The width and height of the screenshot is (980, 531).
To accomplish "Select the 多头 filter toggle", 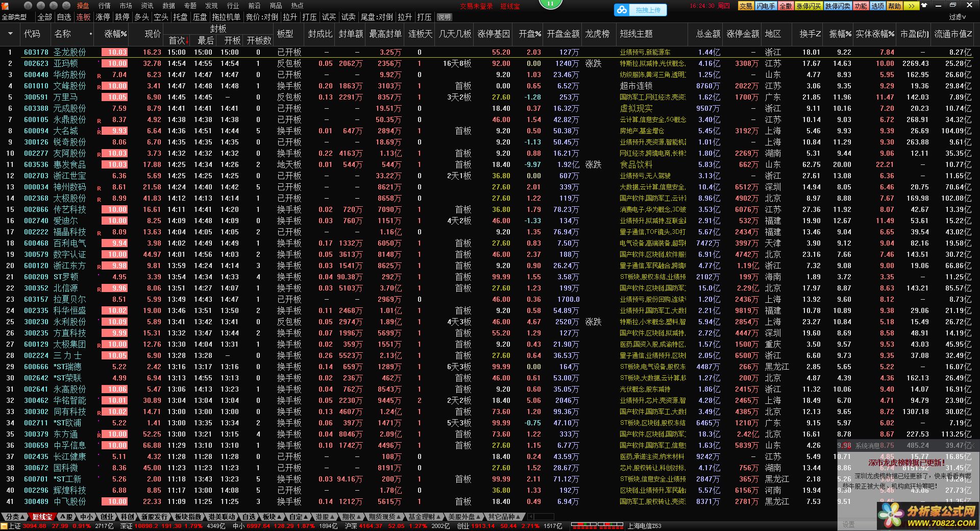I will tap(142, 17).
